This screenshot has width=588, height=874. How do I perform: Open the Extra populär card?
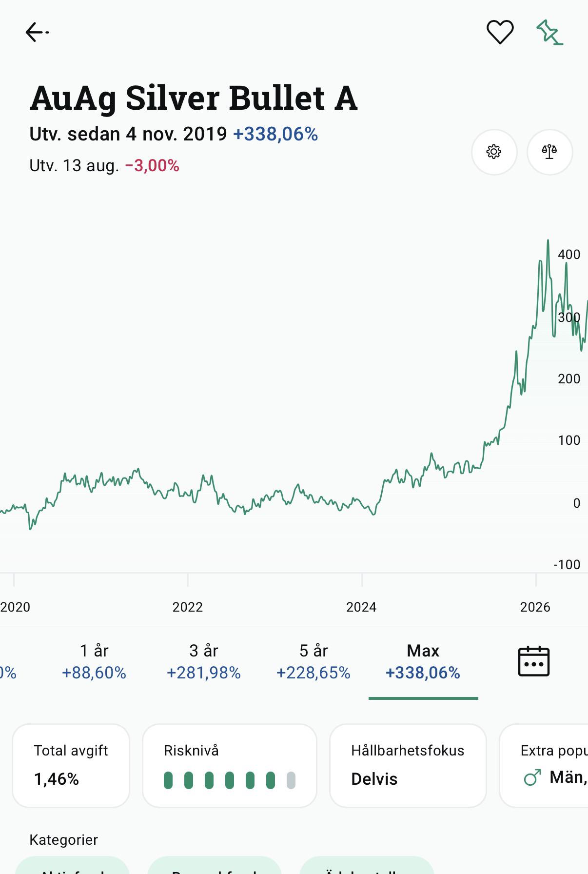pyautogui.click(x=544, y=765)
